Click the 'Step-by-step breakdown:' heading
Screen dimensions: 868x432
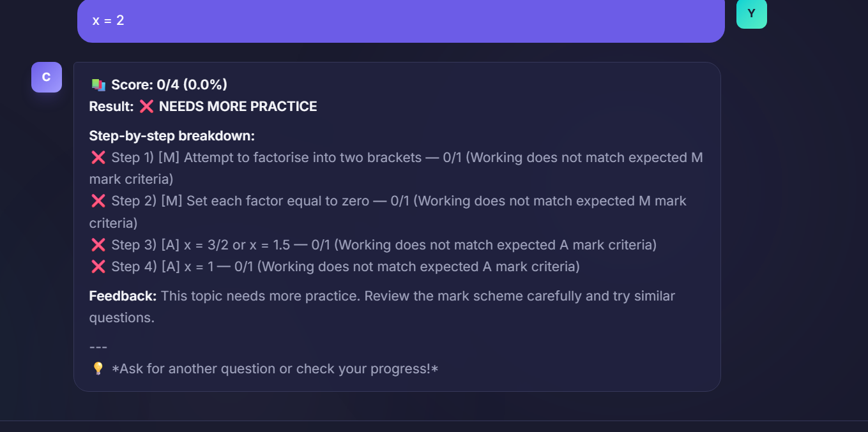[172, 136]
